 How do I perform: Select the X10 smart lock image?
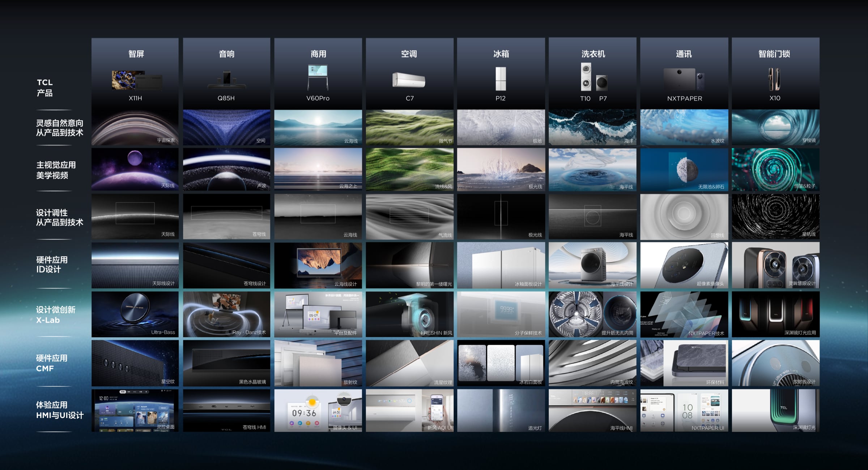click(774, 79)
